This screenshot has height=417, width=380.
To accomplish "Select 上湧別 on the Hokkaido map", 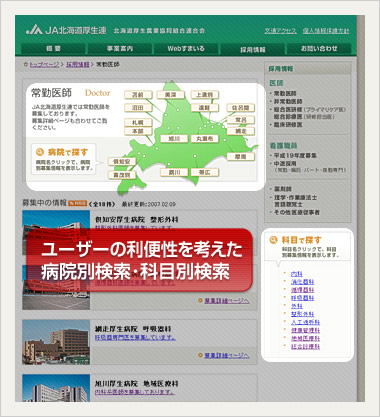I will click(205, 95).
